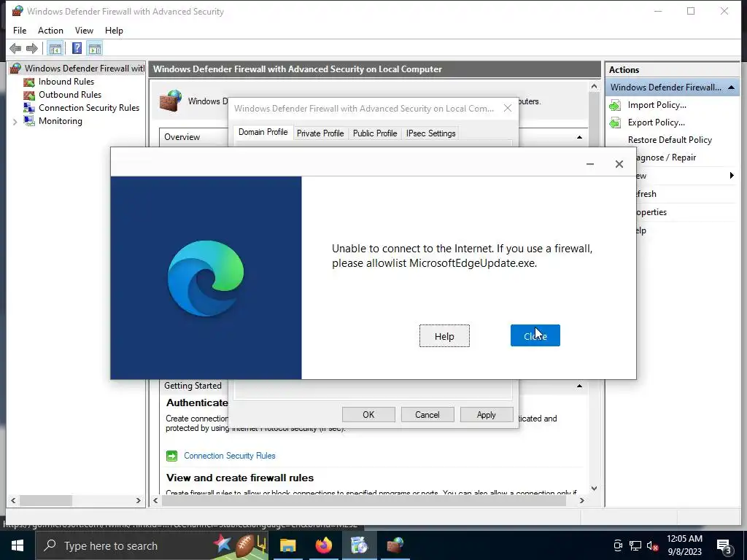Viewport: 747px width, 560px height.
Task: Toggle the Show/Hide Console Tree toolbar icon
Action: pyautogui.click(x=55, y=48)
